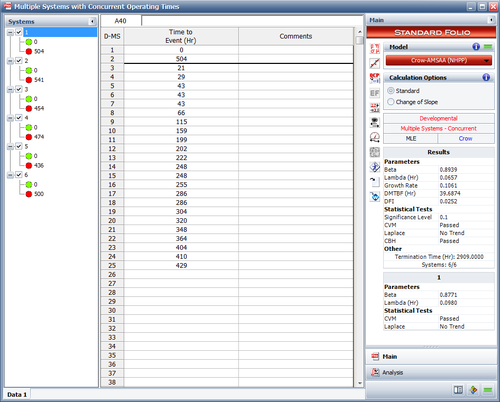Open the Crow-AMSAA (NHPP) model dropdown
This screenshot has width=500, height=402.
coord(438,60)
